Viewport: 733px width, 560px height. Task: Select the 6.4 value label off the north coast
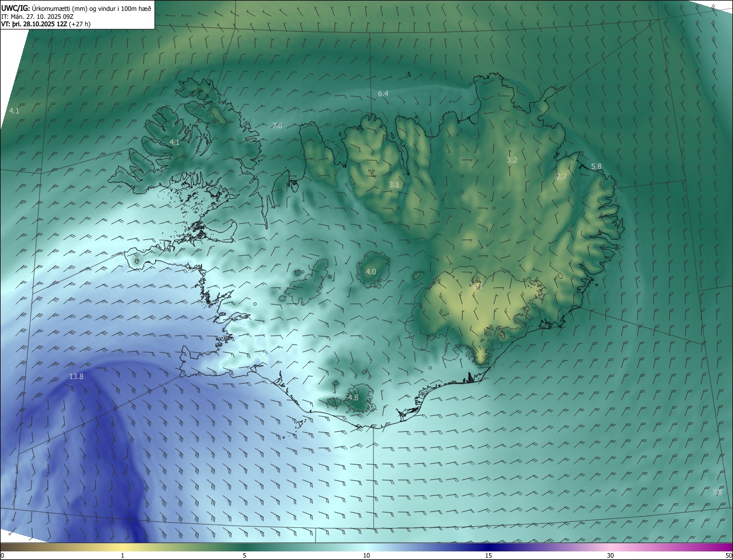(383, 93)
